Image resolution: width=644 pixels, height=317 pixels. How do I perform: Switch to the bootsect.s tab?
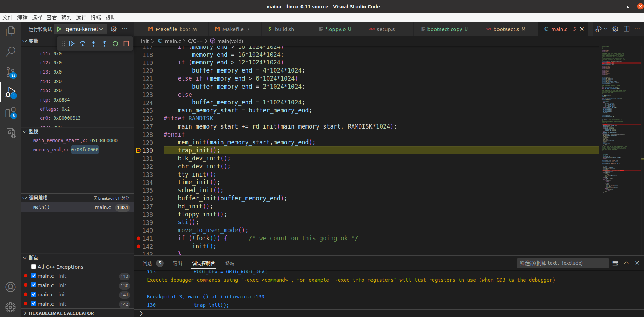coord(509,29)
